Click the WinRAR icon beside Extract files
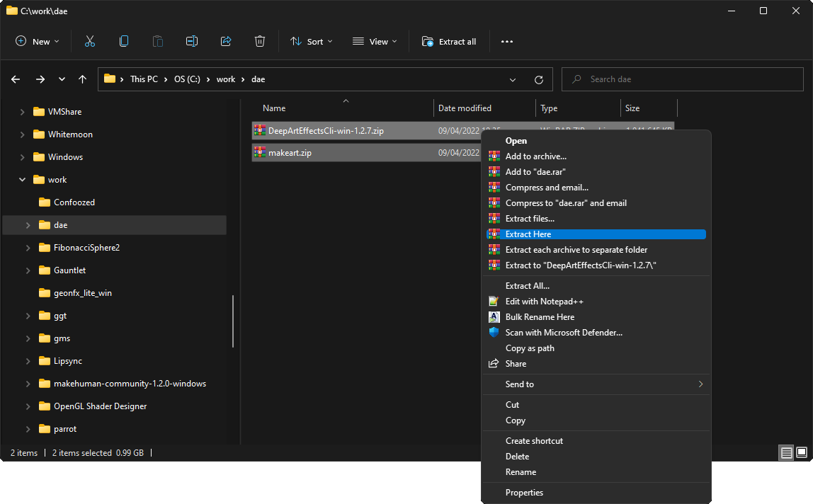This screenshot has height=504, width=813. [494, 218]
